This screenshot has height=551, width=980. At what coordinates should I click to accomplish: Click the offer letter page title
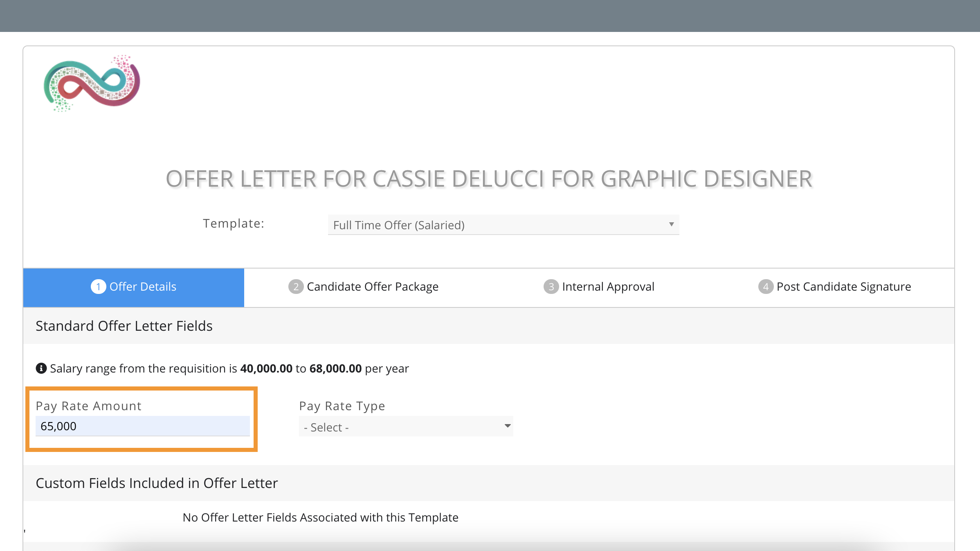tap(489, 179)
